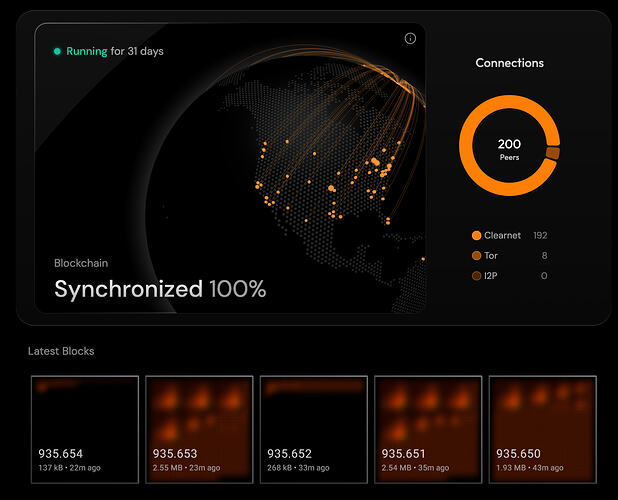Viewport: 618px width, 500px height.
Task: Click the Running for 31 days text
Action: click(x=113, y=51)
